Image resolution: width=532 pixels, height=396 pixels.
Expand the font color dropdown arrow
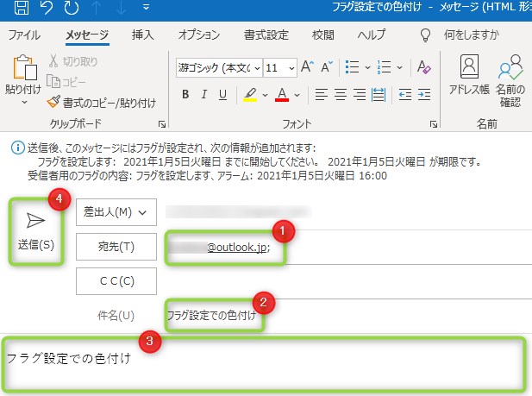click(297, 95)
